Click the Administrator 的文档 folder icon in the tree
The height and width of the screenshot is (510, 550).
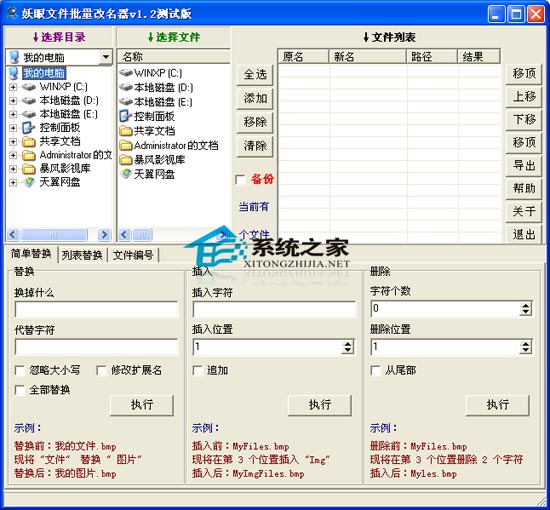[29, 155]
